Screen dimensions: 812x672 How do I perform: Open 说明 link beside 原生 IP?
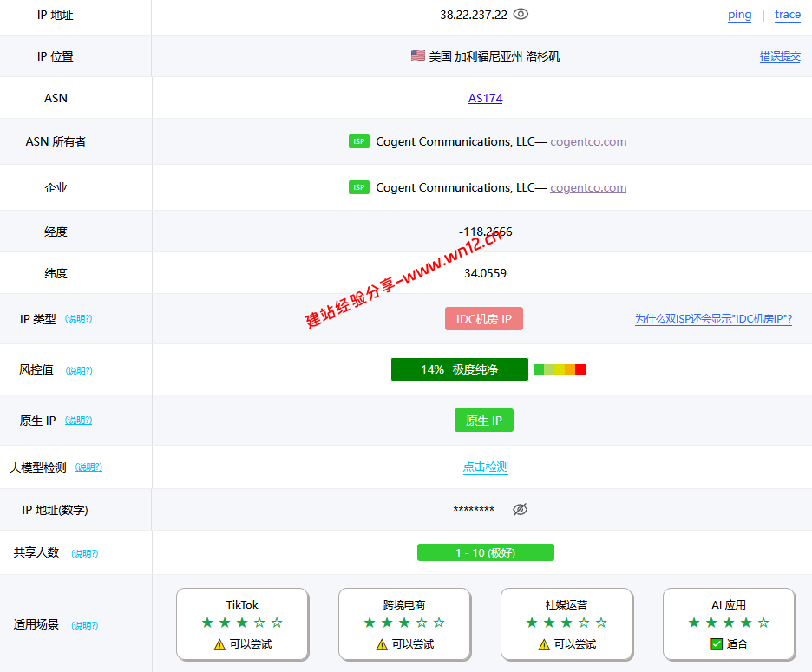[78, 421]
